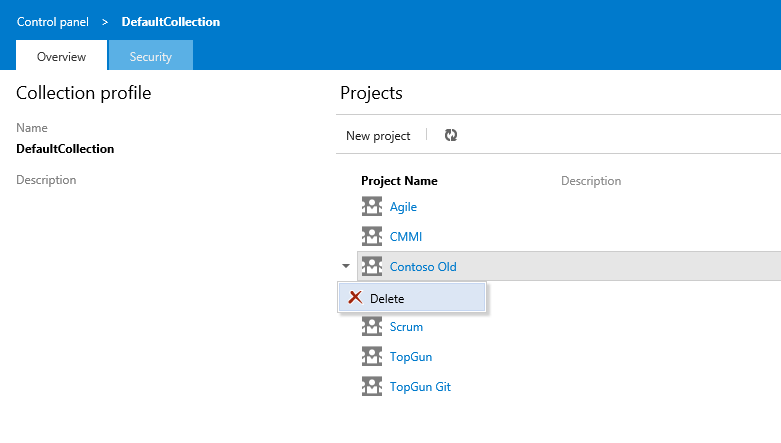Screen dimensions: 781x443
Task: Create a New project
Action: click(378, 136)
